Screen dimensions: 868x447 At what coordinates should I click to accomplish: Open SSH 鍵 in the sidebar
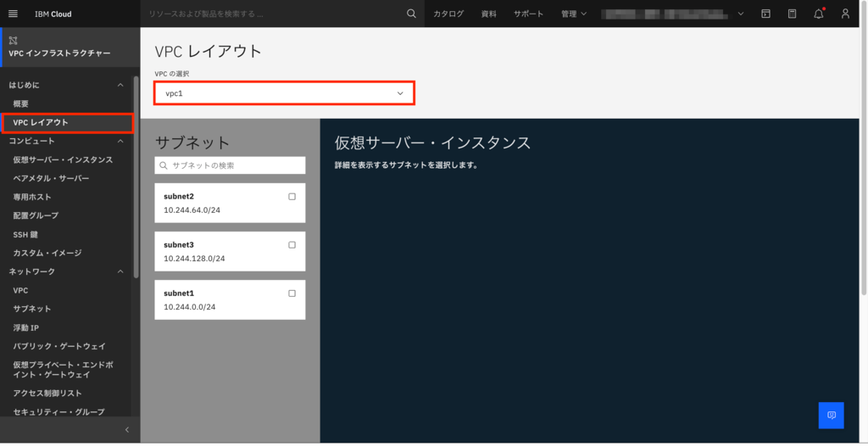tap(25, 235)
